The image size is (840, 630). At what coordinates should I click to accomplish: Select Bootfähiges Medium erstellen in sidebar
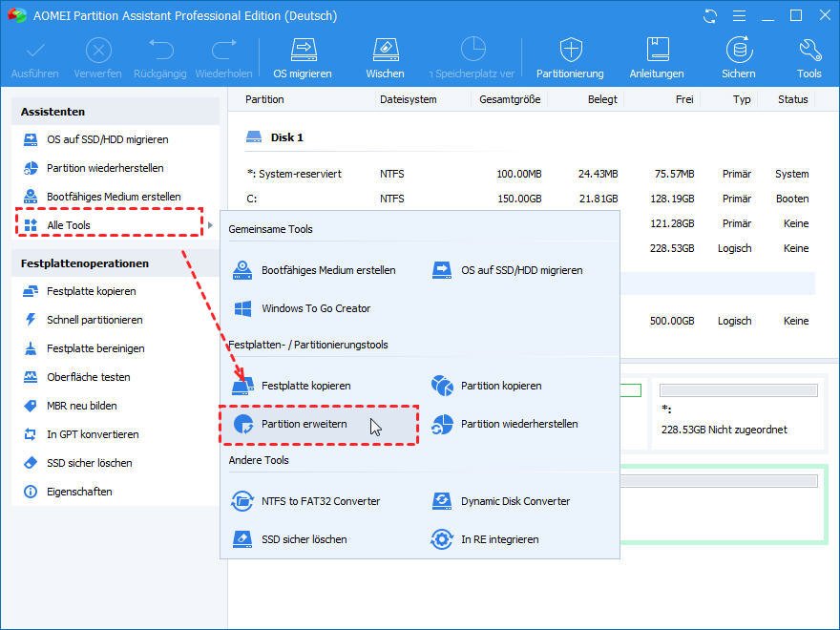pyautogui.click(x=114, y=197)
